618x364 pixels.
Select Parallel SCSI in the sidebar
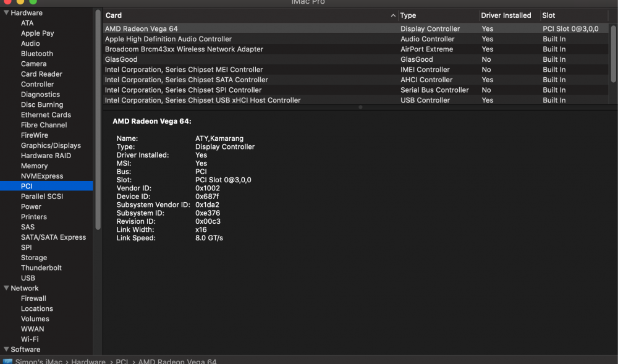tap(42, 196)
